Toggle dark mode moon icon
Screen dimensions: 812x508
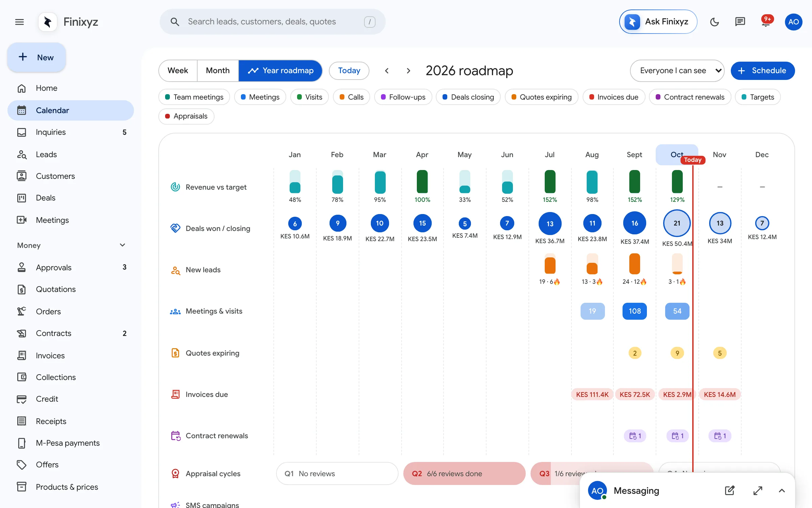click(714, 22)
